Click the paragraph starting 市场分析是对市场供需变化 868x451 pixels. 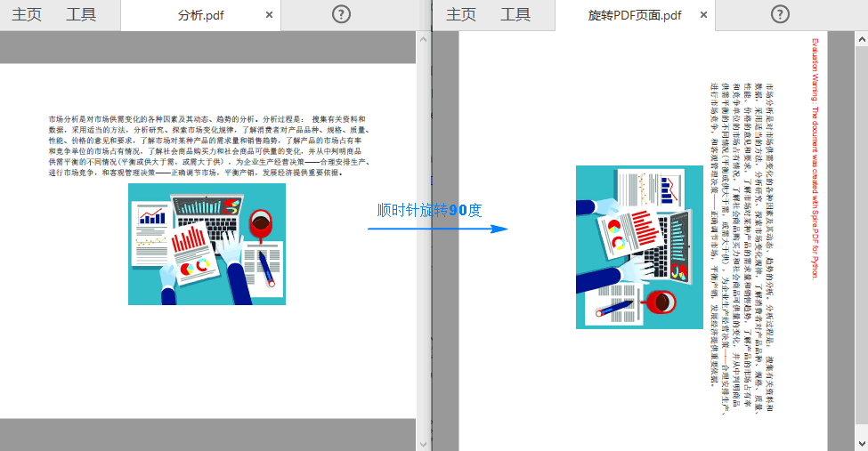point(208,146)
